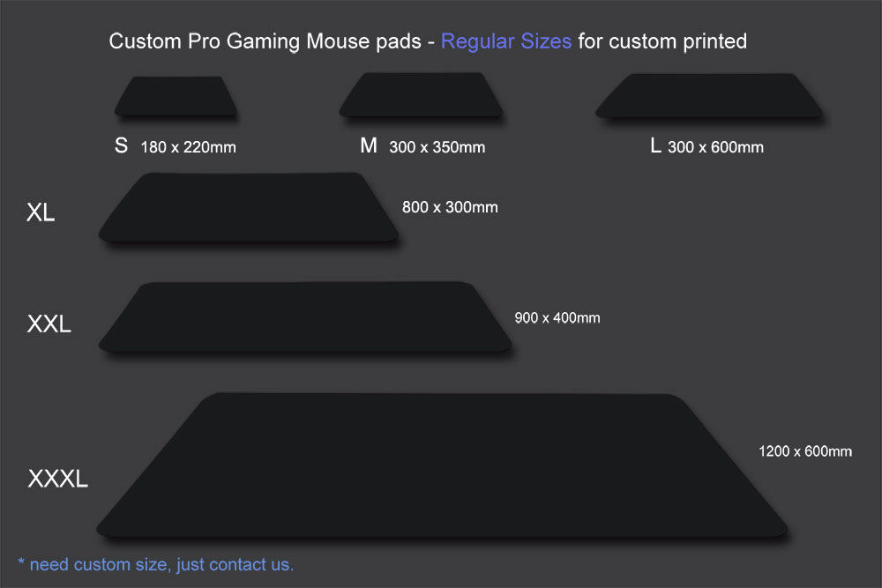Viewport: 882px width, 588px height.
Task: Select the XL mouse pad image
Action: coord(249,208)
